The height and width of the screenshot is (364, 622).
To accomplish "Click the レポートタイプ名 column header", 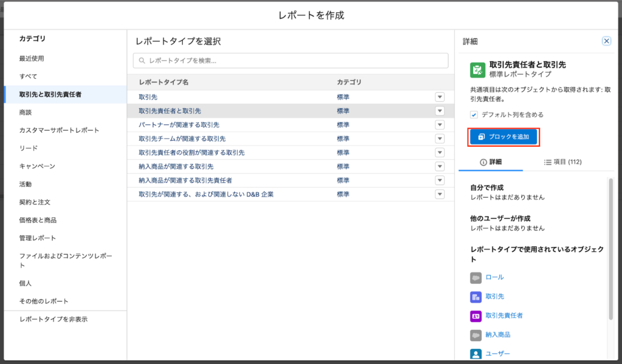I will (163, 83).
